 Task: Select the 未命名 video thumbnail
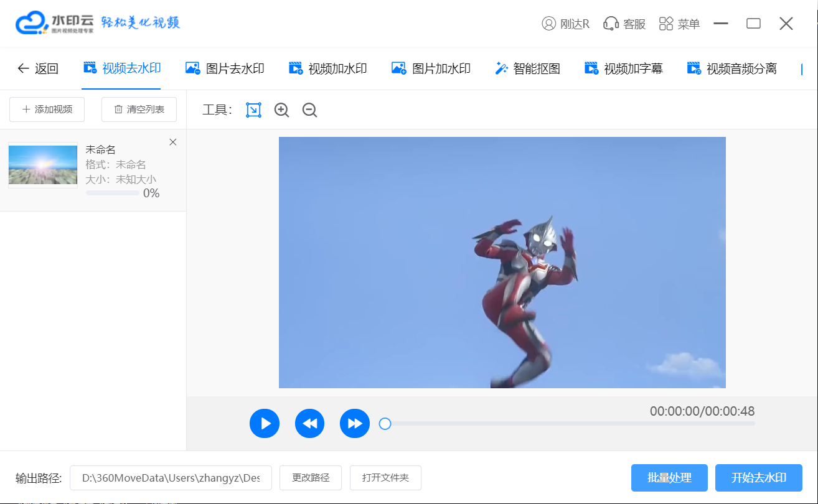pos(43,165)
